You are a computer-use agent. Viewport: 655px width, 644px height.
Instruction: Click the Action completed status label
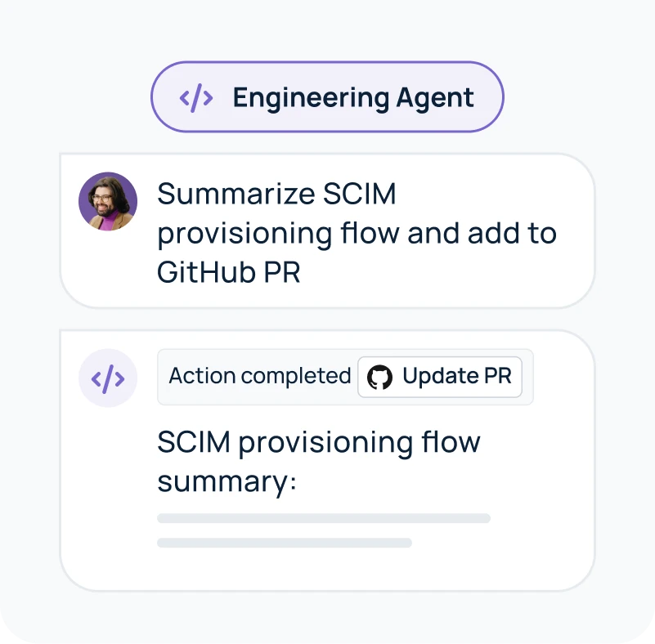(x=259, y=376)
